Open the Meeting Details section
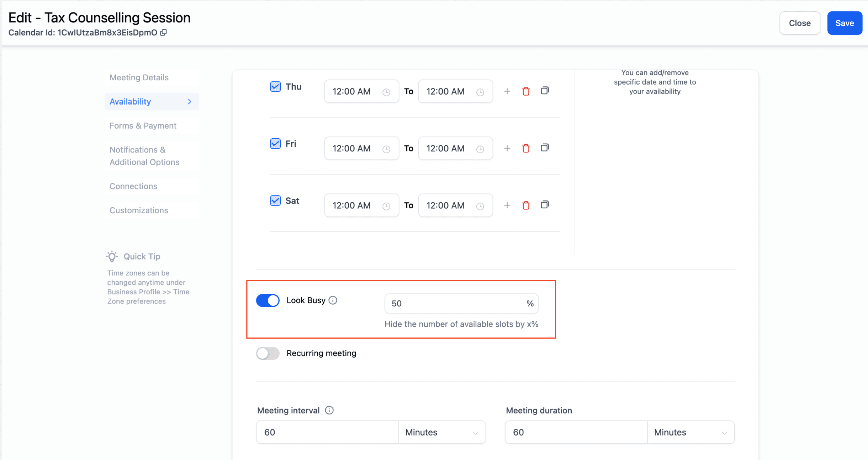The width and height of the screenshot is (868, 460). point(152,77)
